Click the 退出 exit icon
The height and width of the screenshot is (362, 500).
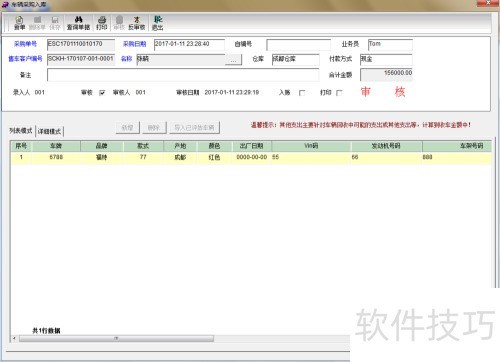pyautogui.click(x=157, y=23)
